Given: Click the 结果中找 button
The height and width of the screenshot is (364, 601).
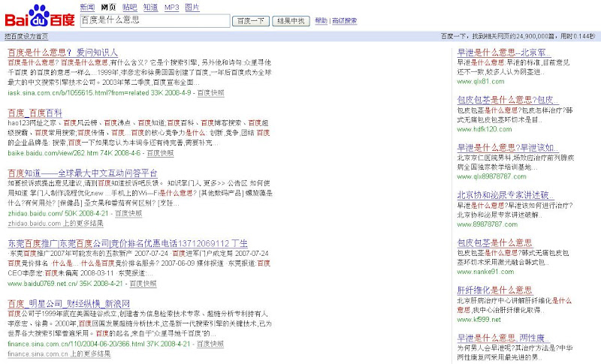Looking at the screenshot, I should [x=291, y=21].
